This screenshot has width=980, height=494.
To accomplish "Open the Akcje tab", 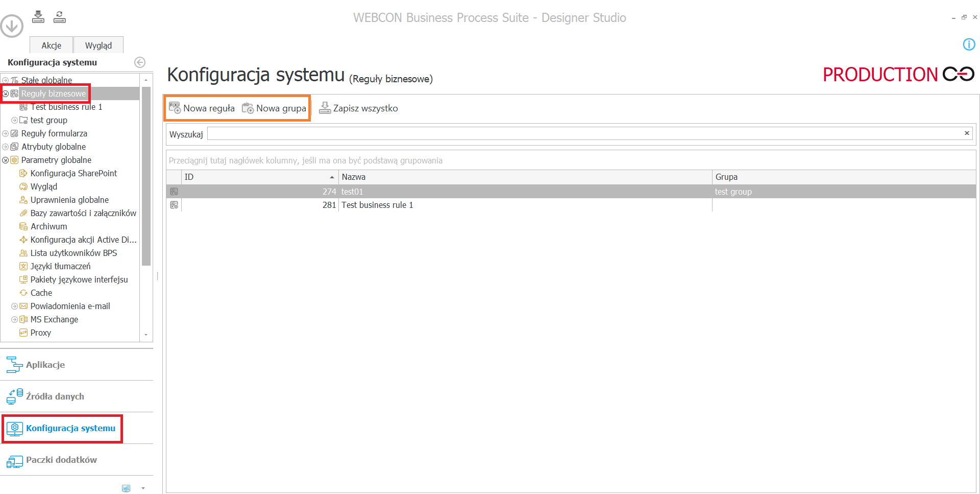I will [51, 45].
